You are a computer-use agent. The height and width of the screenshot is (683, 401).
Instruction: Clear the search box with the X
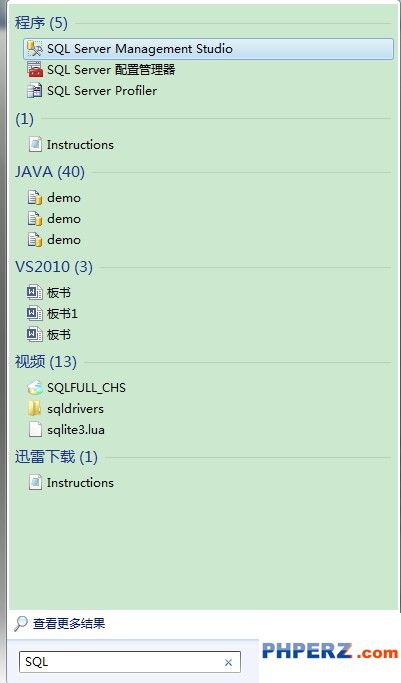click(228, 663)
